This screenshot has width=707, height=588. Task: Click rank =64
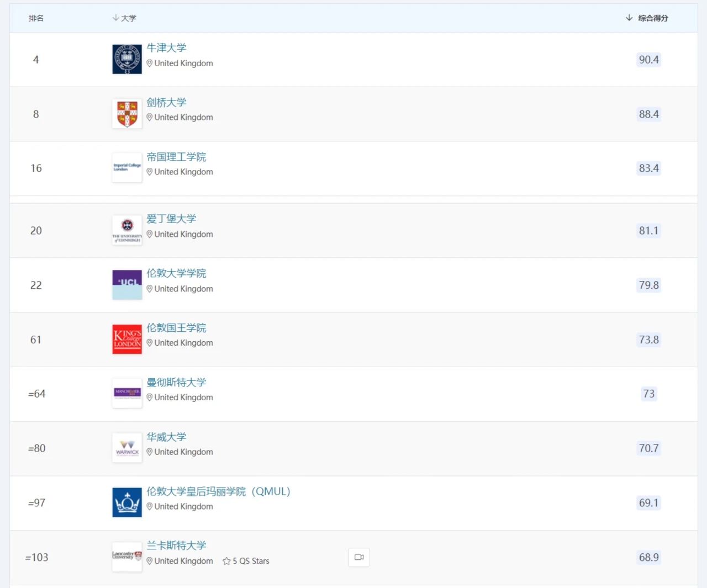[x=36, y=394]
